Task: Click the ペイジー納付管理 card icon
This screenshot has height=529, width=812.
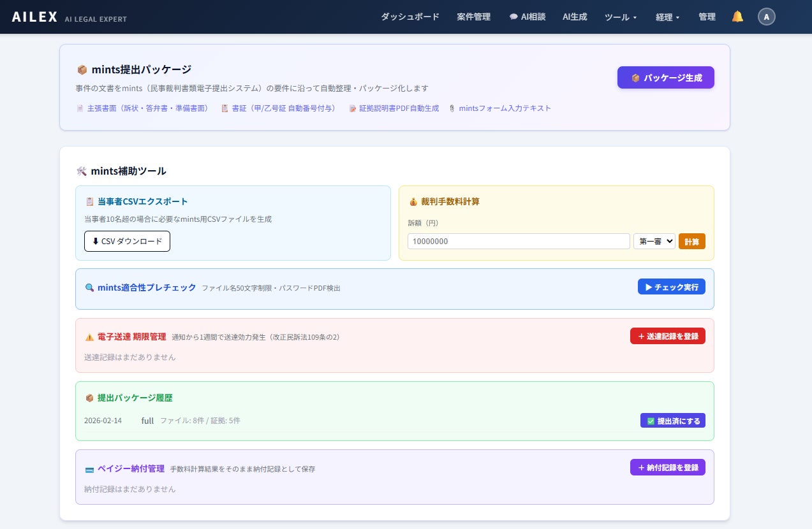Action: click(89, 470)
